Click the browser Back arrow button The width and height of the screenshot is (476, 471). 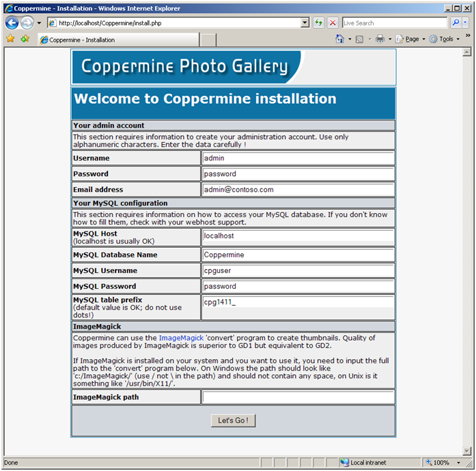point(12,23)
